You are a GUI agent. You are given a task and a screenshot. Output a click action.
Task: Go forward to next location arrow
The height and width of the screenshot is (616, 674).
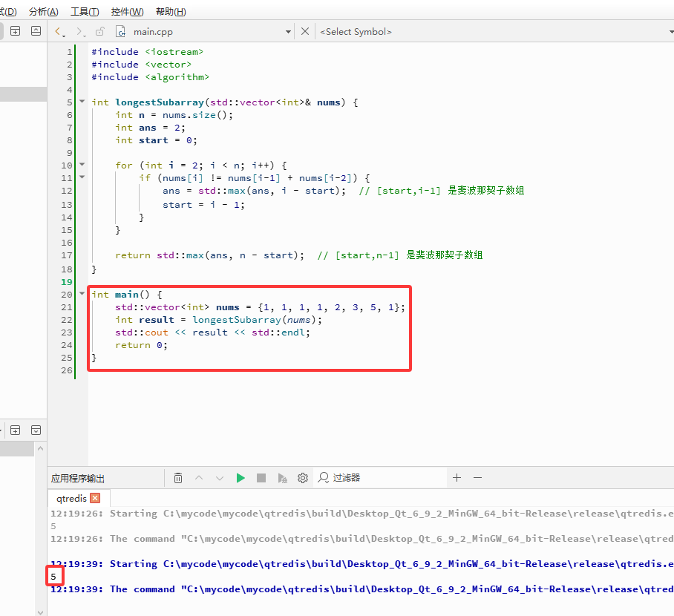pyautogui.click(x=79, y=31)
